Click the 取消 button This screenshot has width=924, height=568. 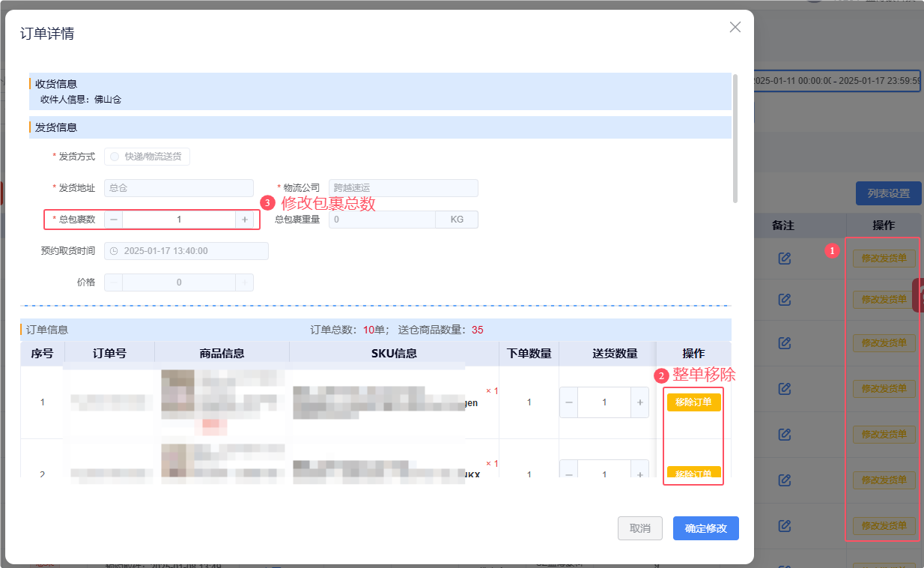tap(640, 528)
